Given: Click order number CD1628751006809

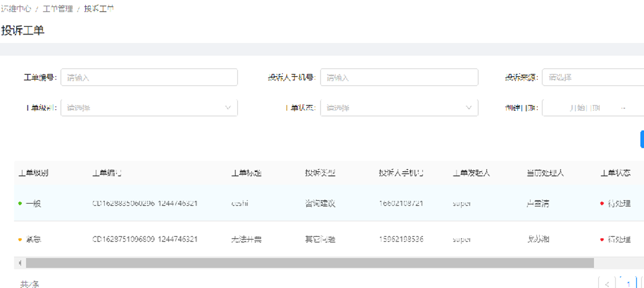Looking at the screenshot, I should click(145, 239).
